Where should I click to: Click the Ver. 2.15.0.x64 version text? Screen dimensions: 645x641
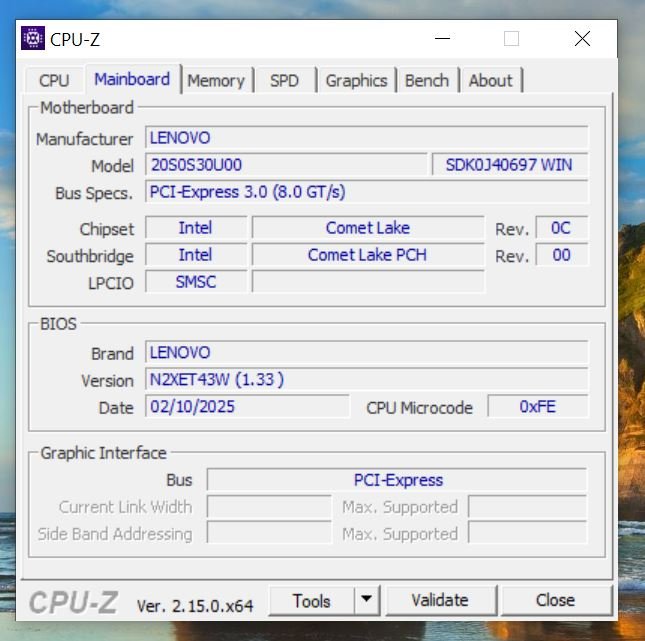(195, 605)
